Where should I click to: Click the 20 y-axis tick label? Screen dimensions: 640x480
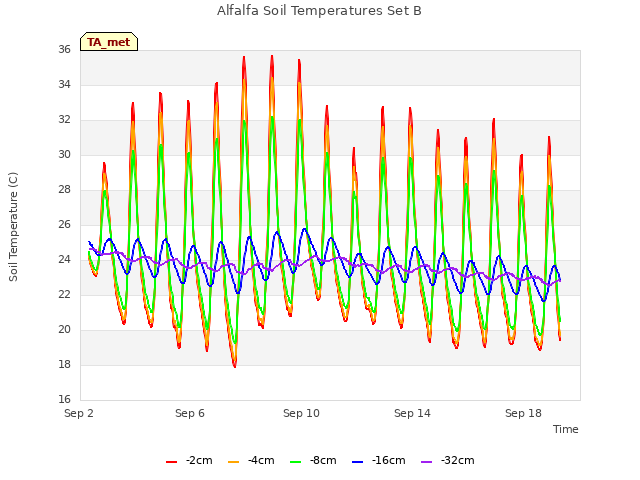coord(64,329)
